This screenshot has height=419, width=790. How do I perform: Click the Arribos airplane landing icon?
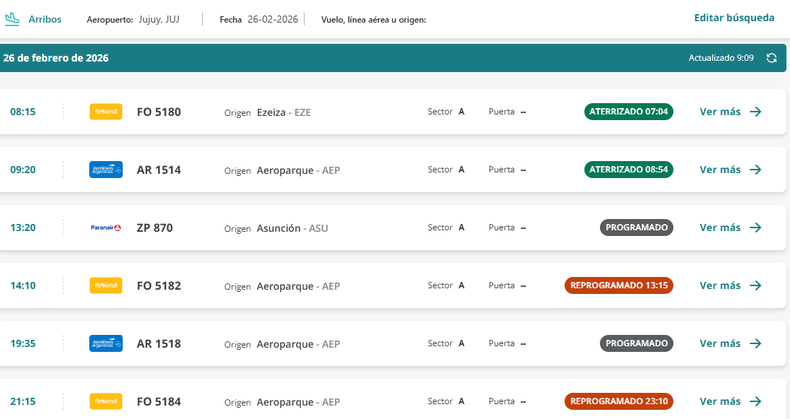point(13,18)
